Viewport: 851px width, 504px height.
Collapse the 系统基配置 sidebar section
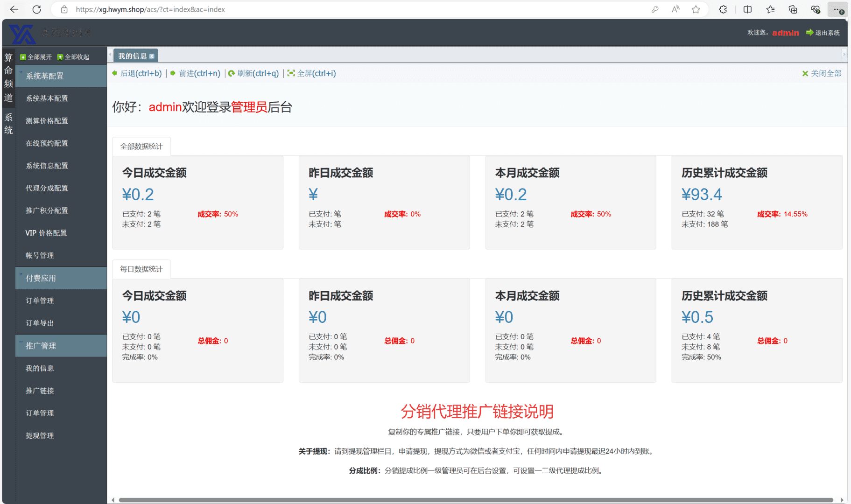pos(61,76)
